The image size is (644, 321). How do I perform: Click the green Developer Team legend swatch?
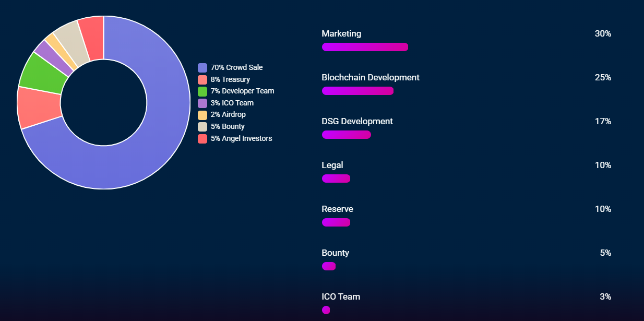pos(202,91)
